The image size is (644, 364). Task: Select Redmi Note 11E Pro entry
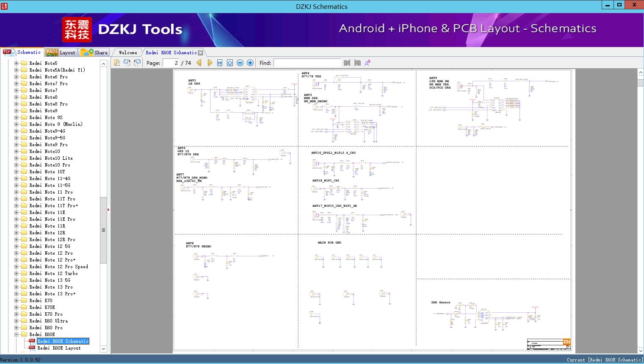(x=52, y=219)
